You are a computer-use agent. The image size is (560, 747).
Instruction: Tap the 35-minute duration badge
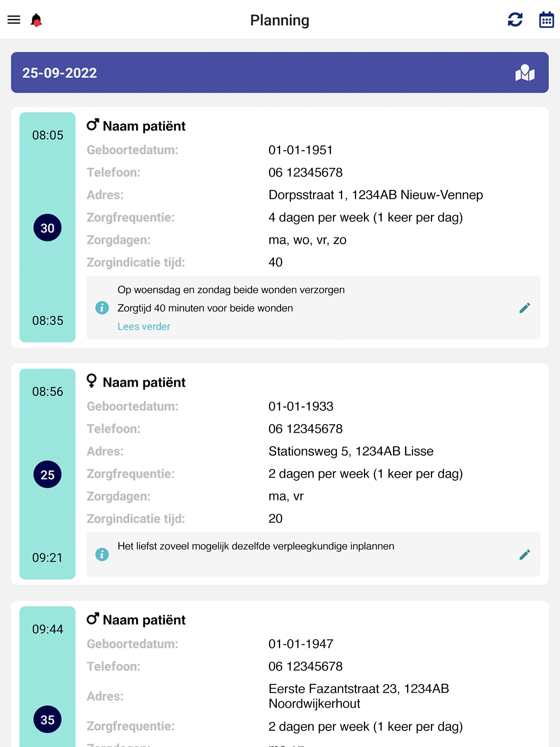(x=47, y=719)
